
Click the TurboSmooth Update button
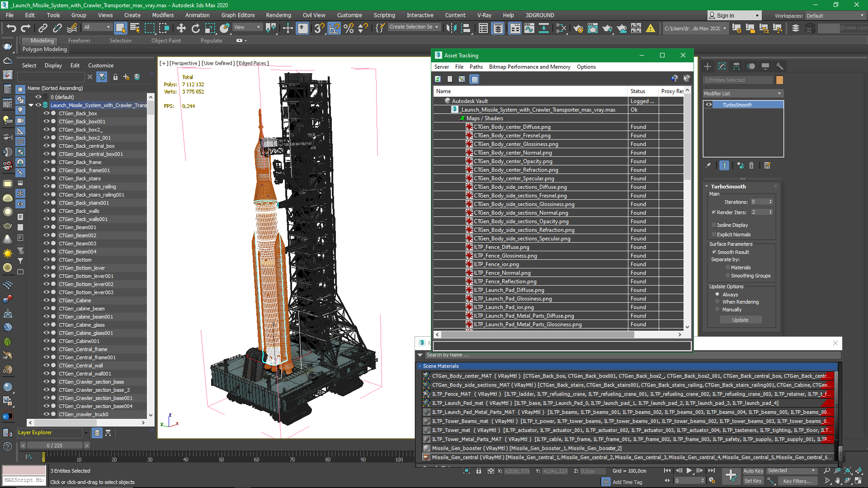click(740, 320)
